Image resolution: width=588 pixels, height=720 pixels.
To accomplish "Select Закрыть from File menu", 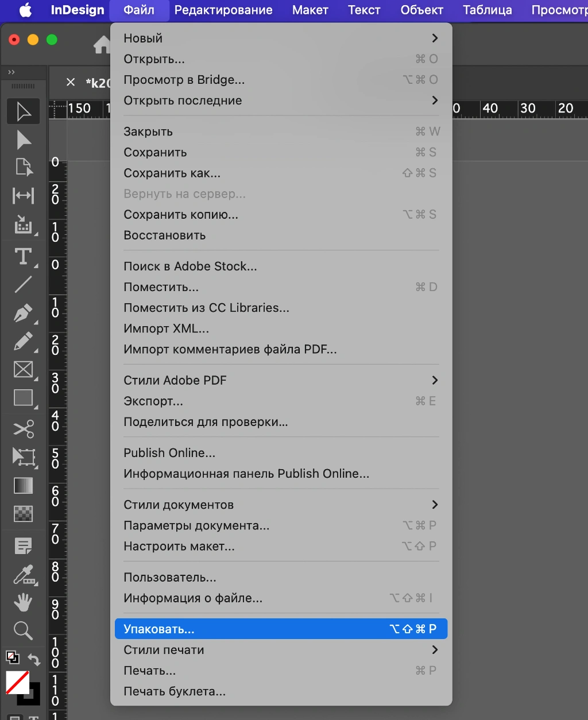I will [281, 131].
